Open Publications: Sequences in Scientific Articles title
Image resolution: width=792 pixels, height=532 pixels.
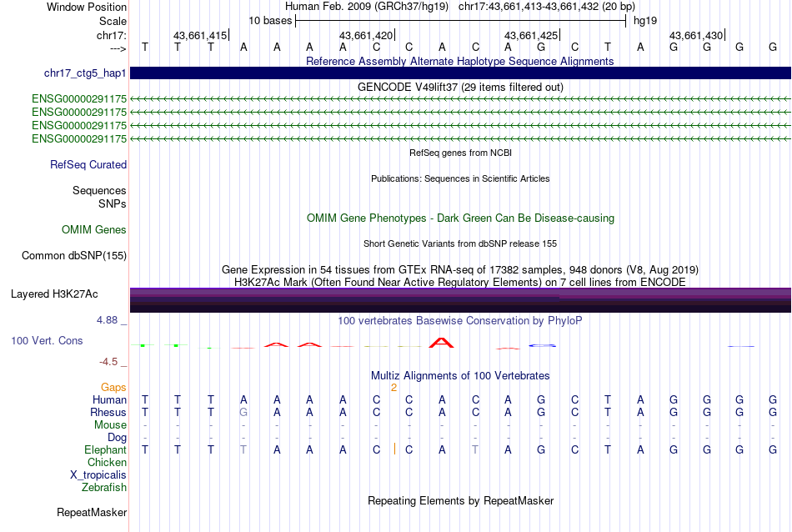[460, 178]
